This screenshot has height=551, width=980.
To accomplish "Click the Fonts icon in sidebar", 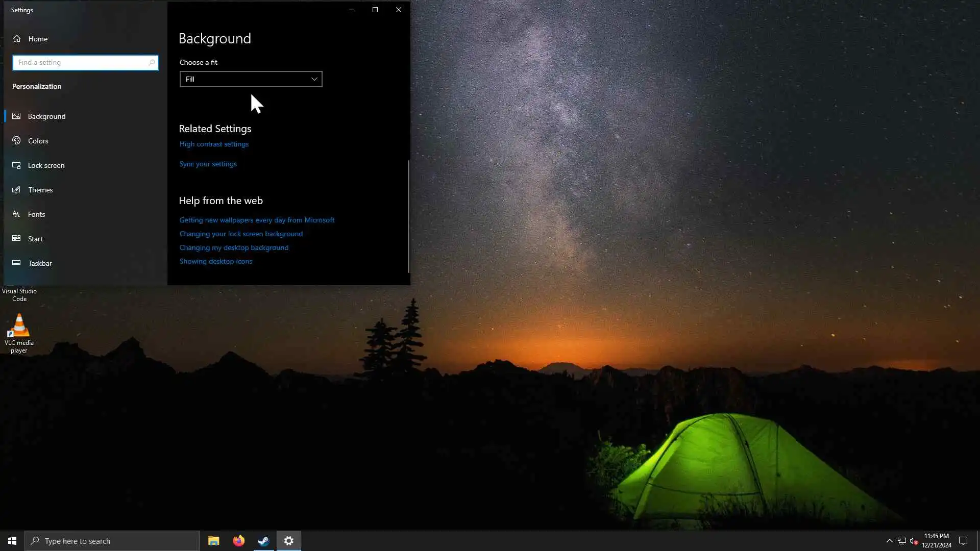I will [16, 214].
